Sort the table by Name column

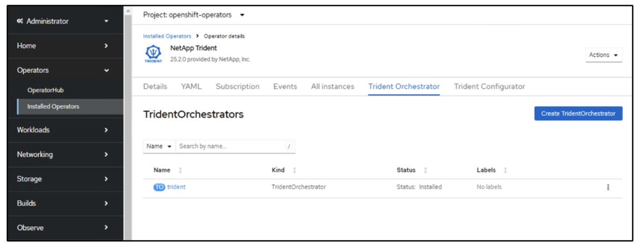tap(180, 171)
